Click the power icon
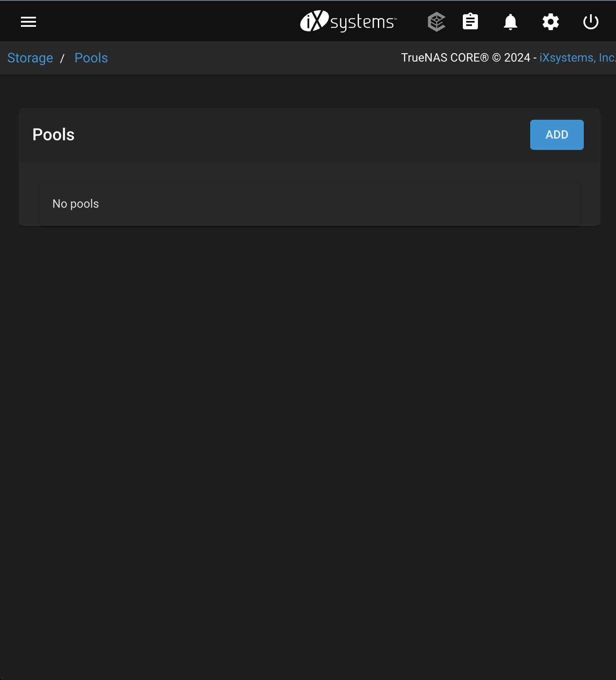 point(590,22)
